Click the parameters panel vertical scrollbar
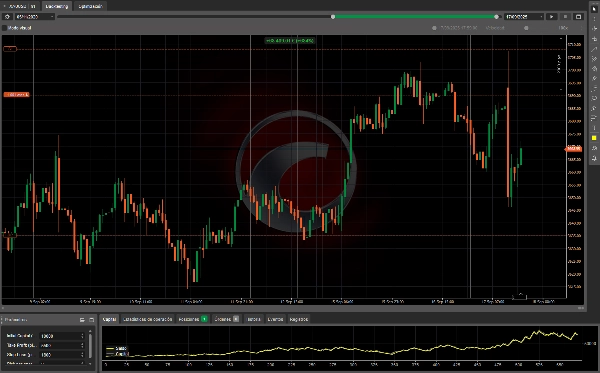The width and height of the screenshot is (600, 373). (90, 346)
